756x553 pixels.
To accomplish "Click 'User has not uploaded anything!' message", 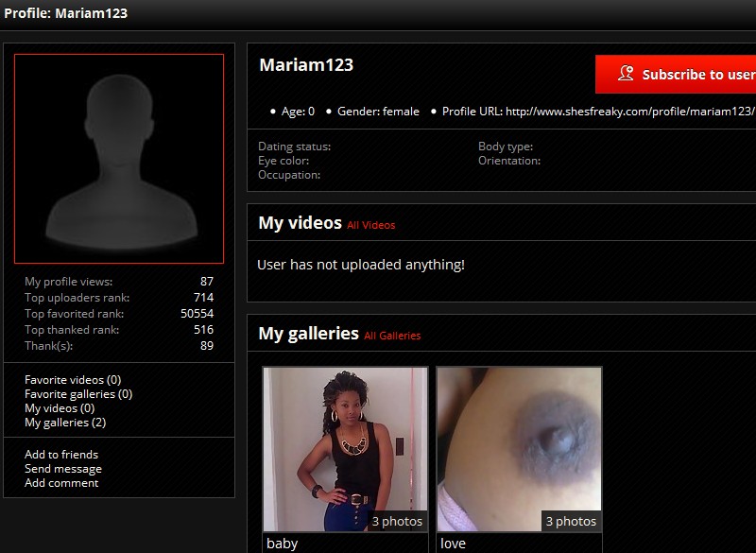I will (361, 265).
